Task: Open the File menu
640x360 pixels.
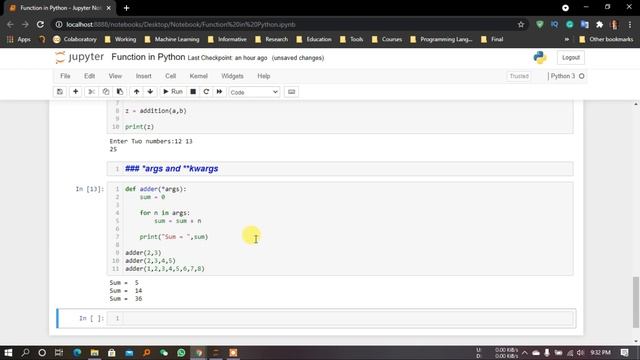Action: (x=65, y=76)
